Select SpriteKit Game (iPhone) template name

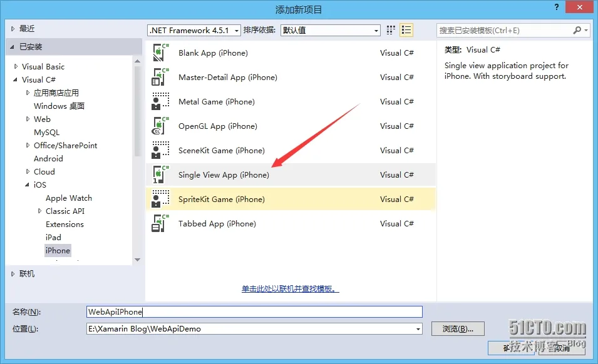click(x=221, y=199)
